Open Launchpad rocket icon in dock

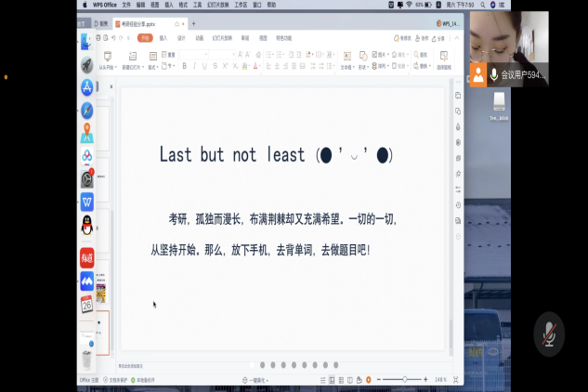[x=87, y=64]
